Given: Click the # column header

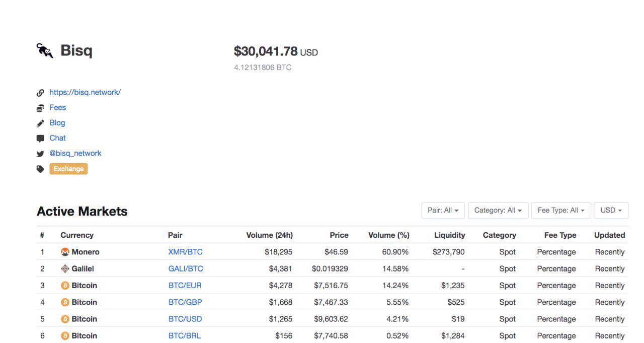Looking at the screenshot, I should [x=42, y=235].
